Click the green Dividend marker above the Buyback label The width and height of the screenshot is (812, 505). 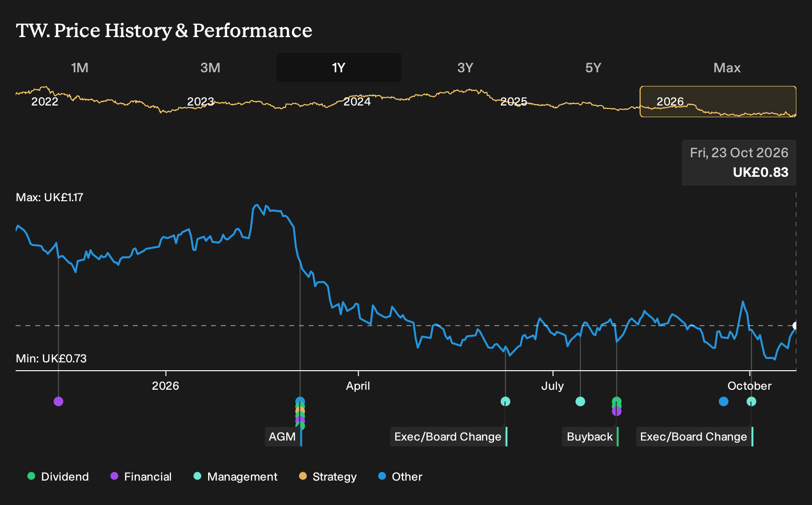click(617, 401)
